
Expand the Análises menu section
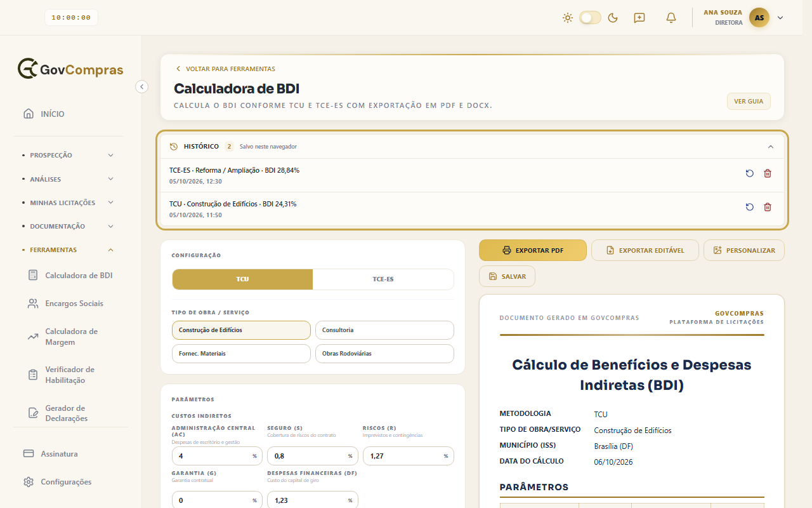(x=69, y=179)
